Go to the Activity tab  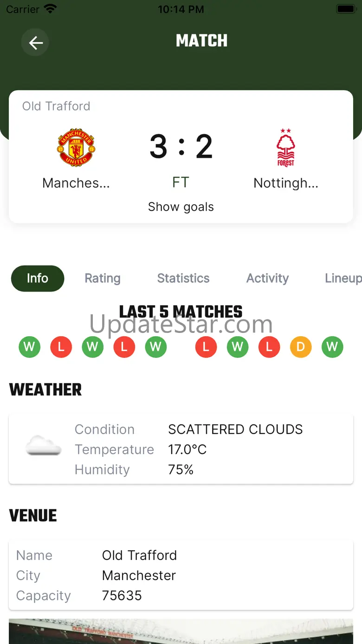pyautogui.click(x=267, y=278)
